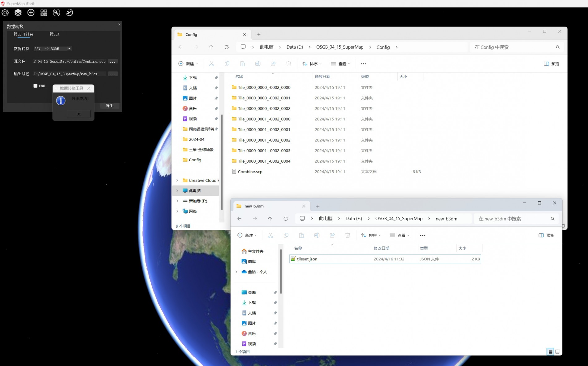Expand the 新加卷 (F:) tree node
The image size is (588, 366).
[x=177, y=201]
